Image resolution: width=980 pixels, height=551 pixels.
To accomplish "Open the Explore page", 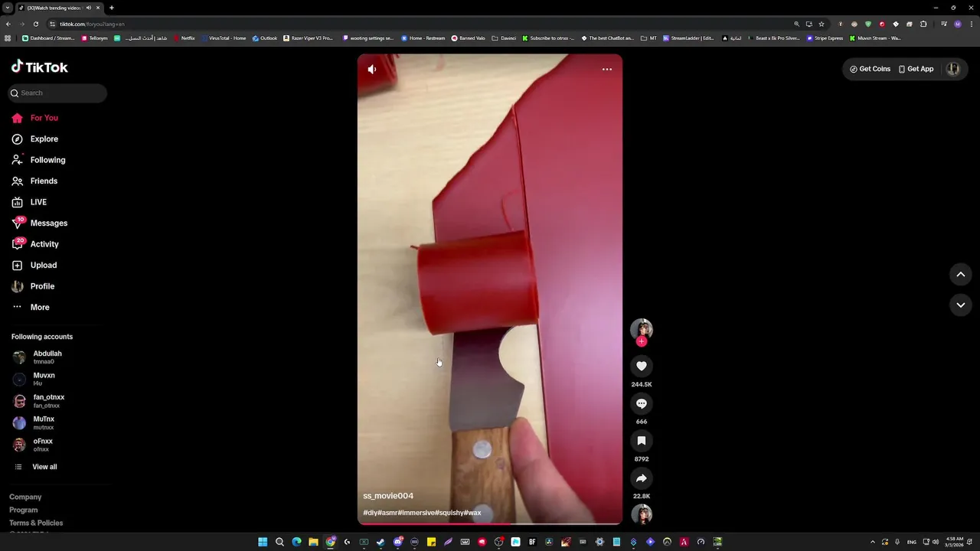I will 35,139.
